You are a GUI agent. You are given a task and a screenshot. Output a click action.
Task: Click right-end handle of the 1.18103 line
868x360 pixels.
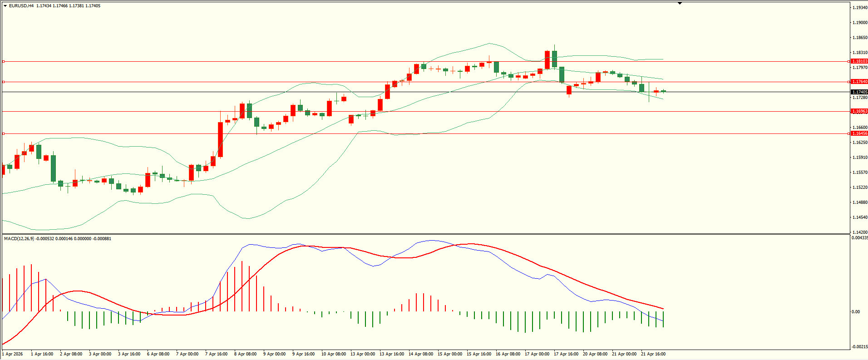(x=849, y=61)
